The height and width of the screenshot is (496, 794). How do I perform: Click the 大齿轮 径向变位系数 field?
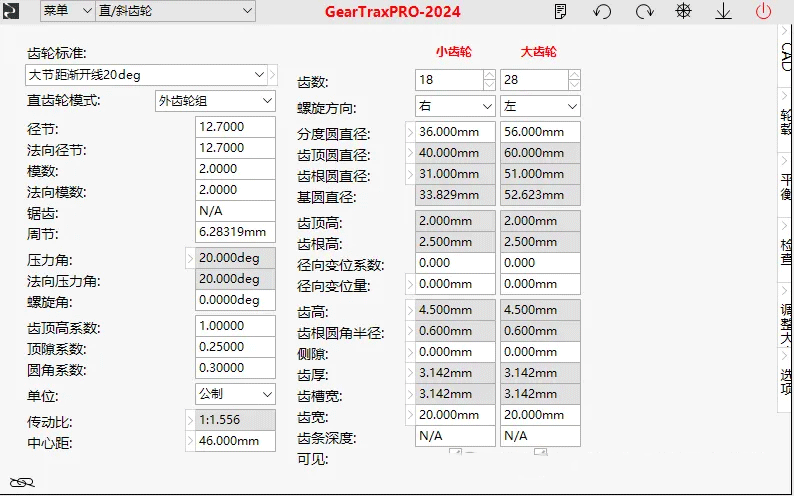pyautogui.click(x=540, y=263)
